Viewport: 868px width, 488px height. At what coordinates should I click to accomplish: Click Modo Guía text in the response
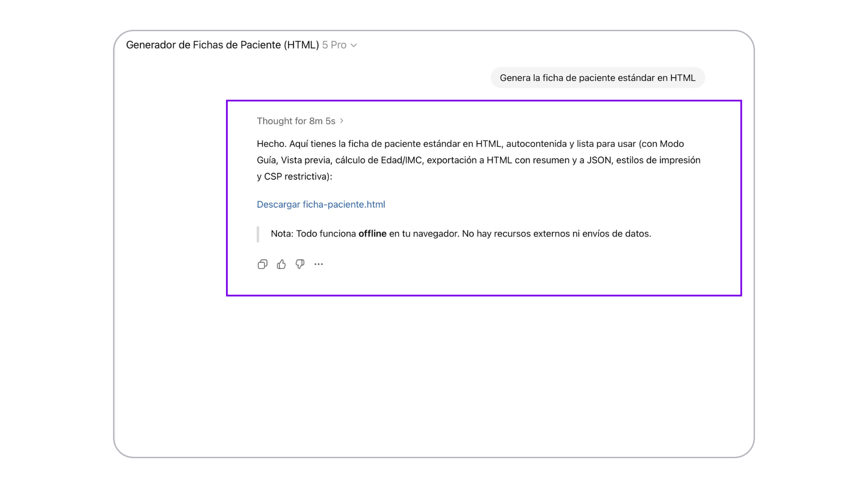click(x=671, y=144)
